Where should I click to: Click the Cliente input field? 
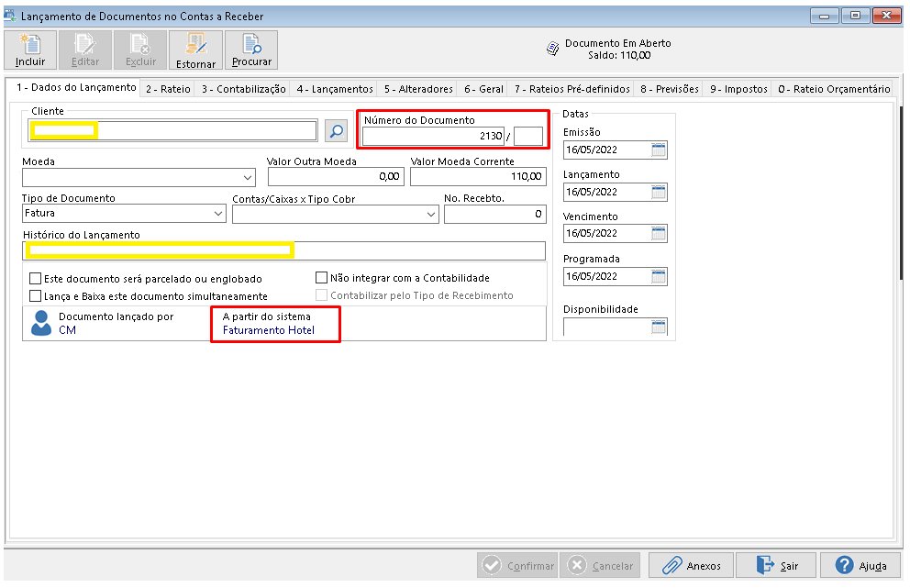tap(172, 130)
